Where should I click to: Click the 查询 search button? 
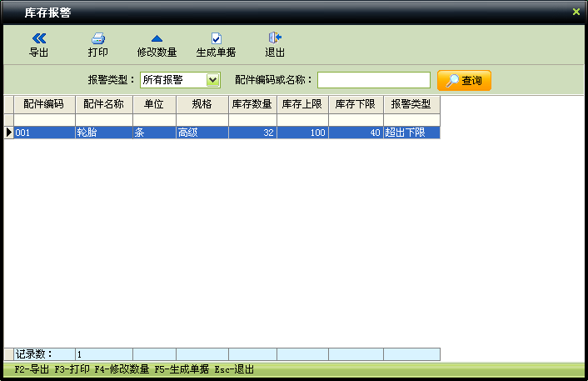coord(464,80)
